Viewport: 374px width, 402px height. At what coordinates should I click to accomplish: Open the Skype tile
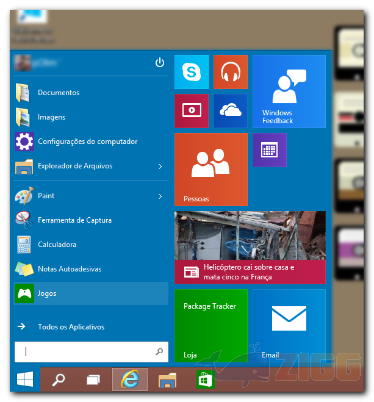191,72
